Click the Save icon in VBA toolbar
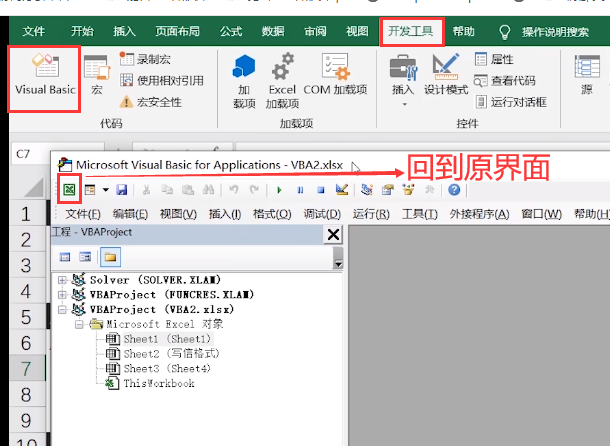Image resolution: width=610 pixels, height=446 pixels. pyautogui.click(x=122, y=190)
